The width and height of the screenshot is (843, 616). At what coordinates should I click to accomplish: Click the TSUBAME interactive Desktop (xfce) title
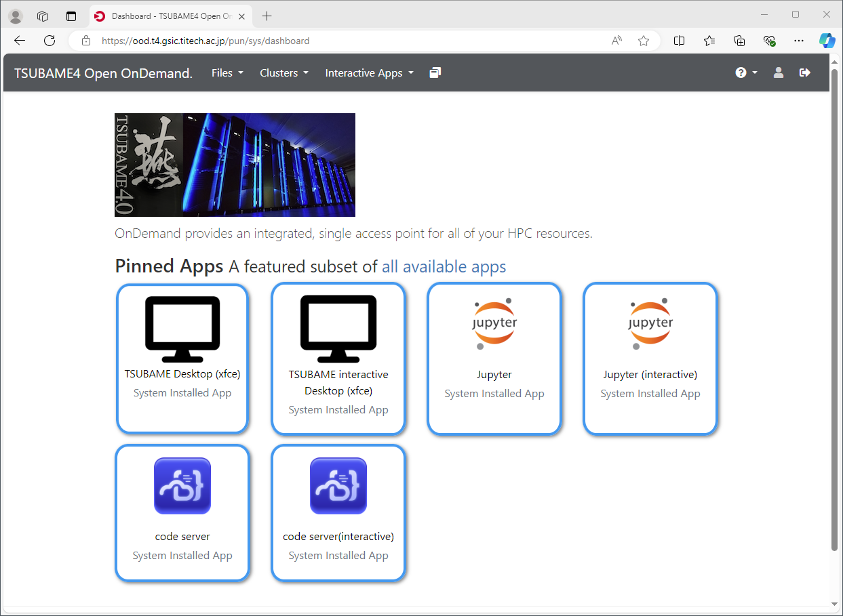[338, 382]
